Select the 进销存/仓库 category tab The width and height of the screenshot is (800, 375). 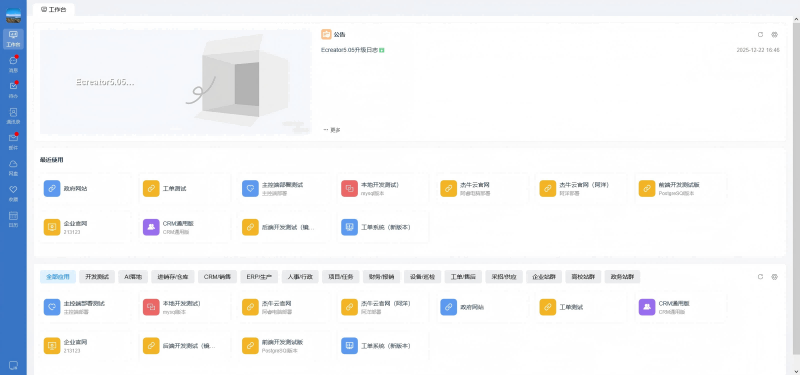coord(173,277)
